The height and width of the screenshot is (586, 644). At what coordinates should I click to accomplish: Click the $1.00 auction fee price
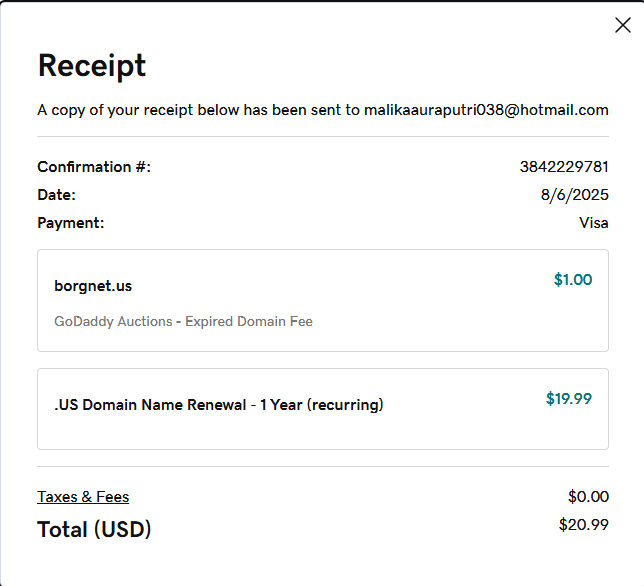click(x=573, y=280)
